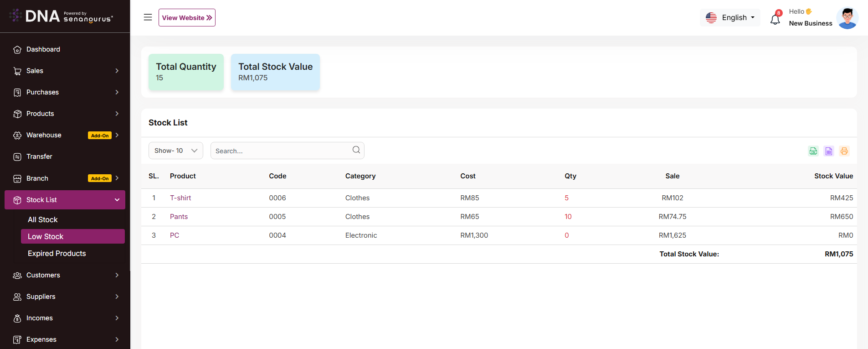
Task: Export stock list as CSV
Action: tap(813, 151)
